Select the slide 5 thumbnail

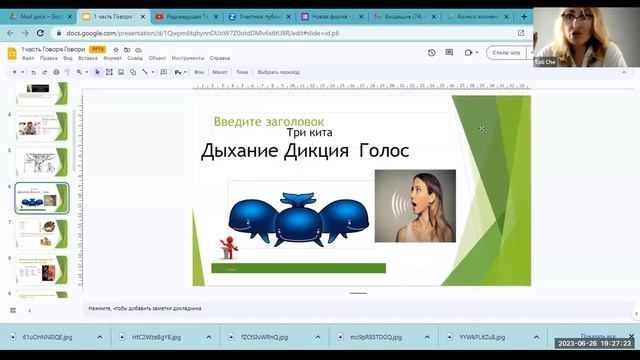coord(42,162)
